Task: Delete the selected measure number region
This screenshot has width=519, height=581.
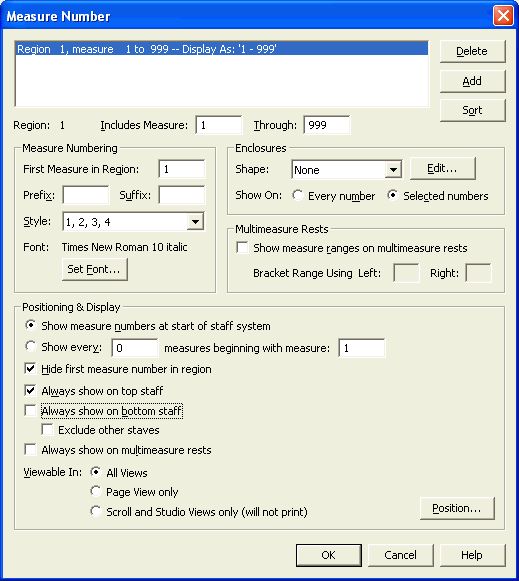Action: 472,51
